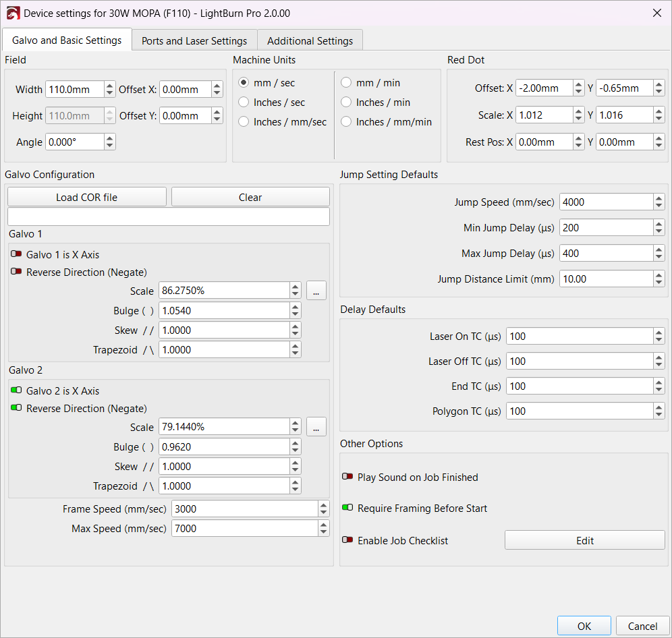The height and width of the screenshot is (638, 672).
Task: Decrease Galvo 1 Bulge value arrow
Action: click(x=296, y=314)
